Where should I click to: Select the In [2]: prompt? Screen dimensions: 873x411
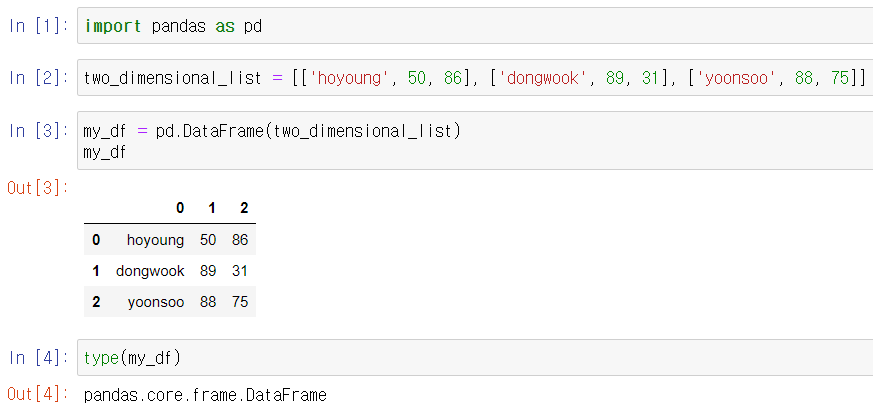38,78
